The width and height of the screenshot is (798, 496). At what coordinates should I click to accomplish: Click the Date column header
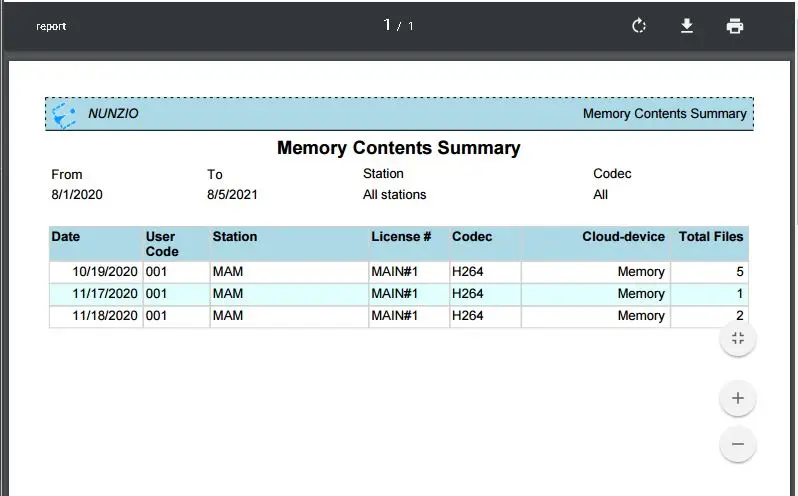point(66,237)
